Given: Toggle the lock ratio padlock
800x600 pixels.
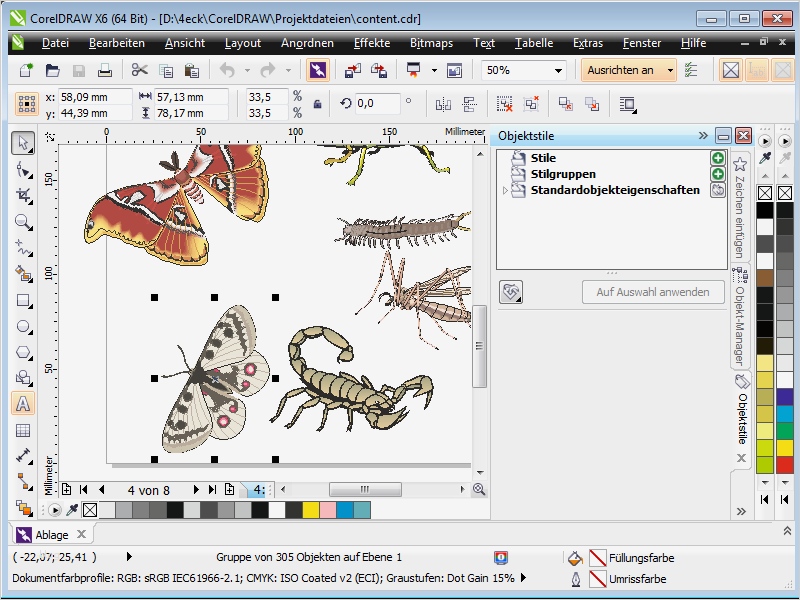Looking at the screenshot, I should click(x=318, y=104).
